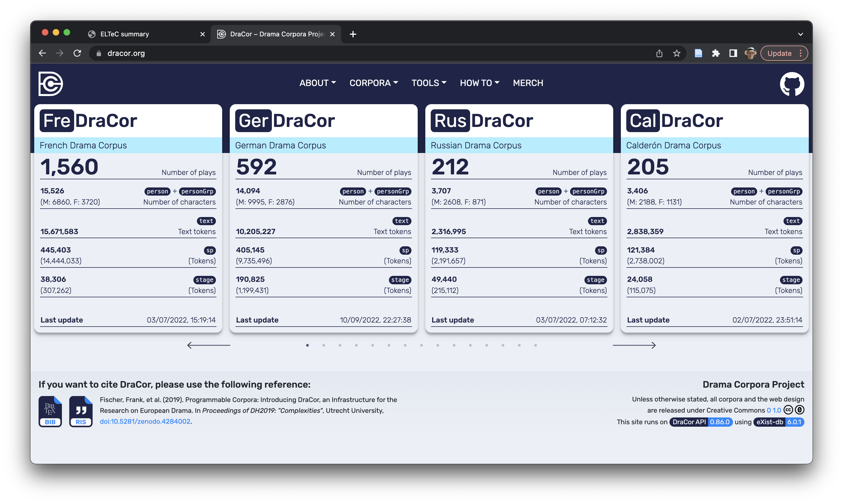Viewport: 843px width, 504px height.
Task: Expand the CORPORA dropdown menu
Action: [374, 83]
